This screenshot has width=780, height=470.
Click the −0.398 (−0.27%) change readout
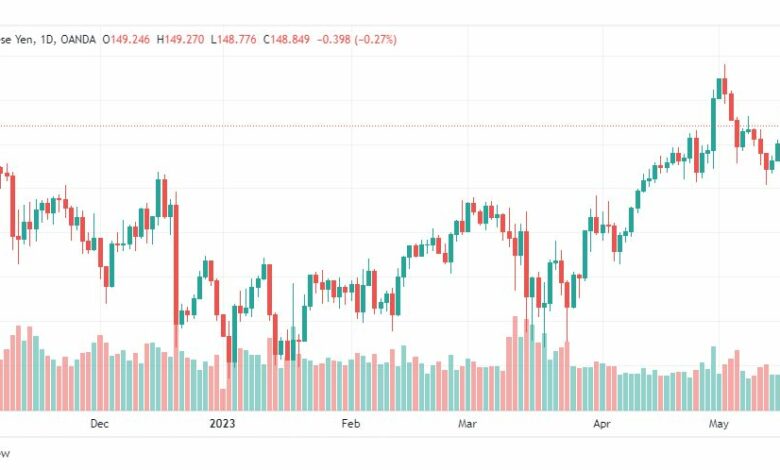pyautogui.click(x=357, y=40)
